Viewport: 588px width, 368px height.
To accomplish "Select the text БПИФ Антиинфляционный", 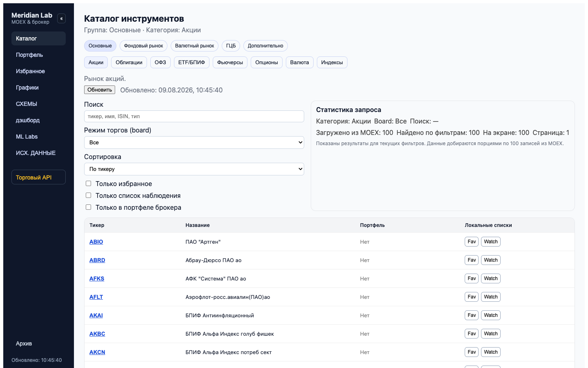I will (x=220, y=316).
